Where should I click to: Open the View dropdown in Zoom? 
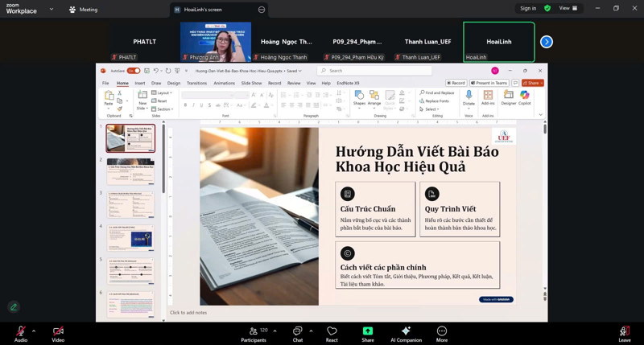pyautogui.click(x=568, y=8)
